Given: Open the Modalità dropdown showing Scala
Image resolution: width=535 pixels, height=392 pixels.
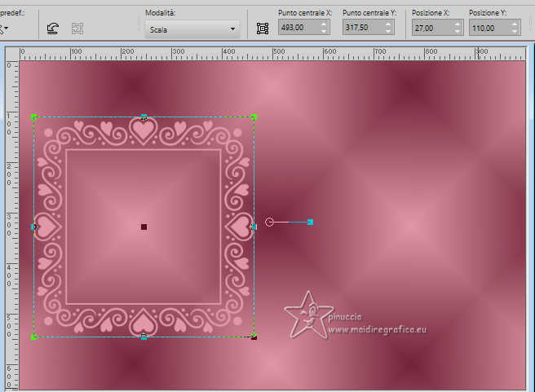Looking at the screenshot, I should [192, 29].
